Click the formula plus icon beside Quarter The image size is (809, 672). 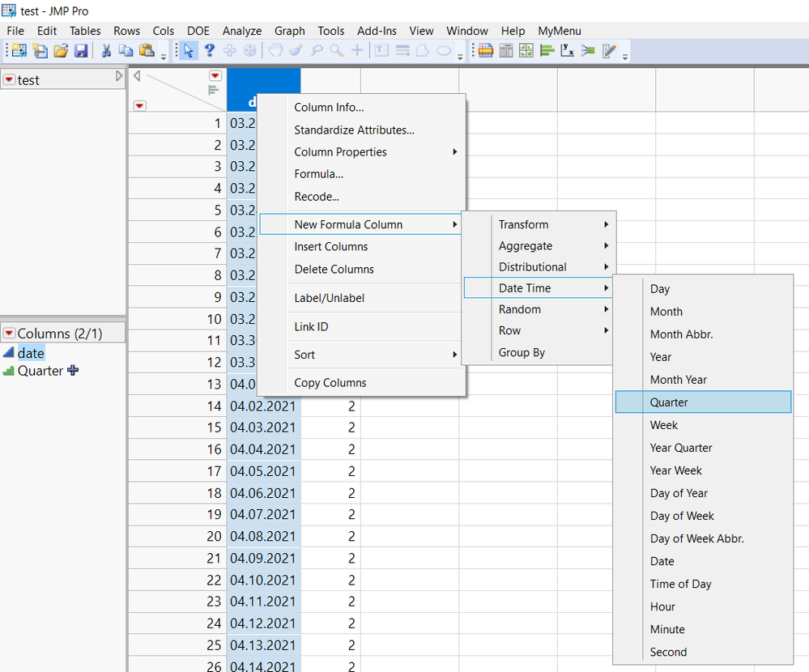tap(74, 371)
